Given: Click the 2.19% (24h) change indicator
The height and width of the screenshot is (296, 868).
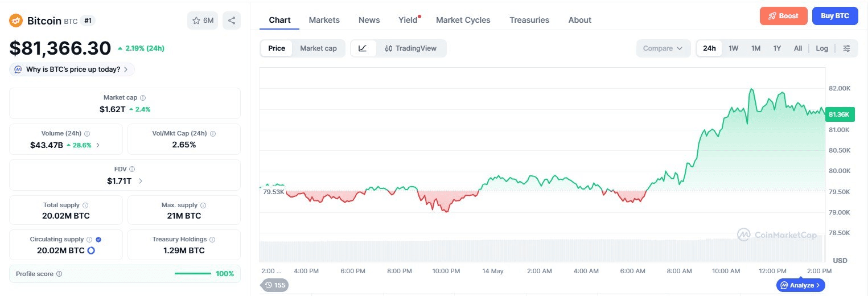Looking at the screenshot, I should (x=141, y=48).
